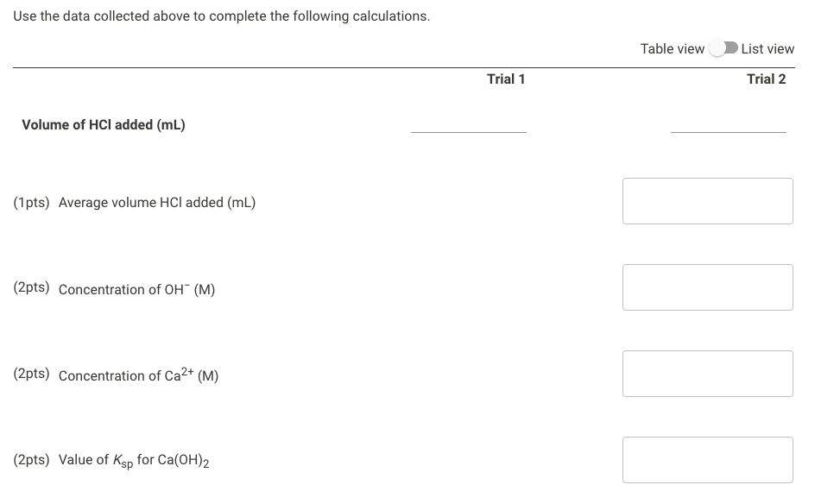Click the Trial 1 volume blank line
815x504 pixels.
coord(469,131)
